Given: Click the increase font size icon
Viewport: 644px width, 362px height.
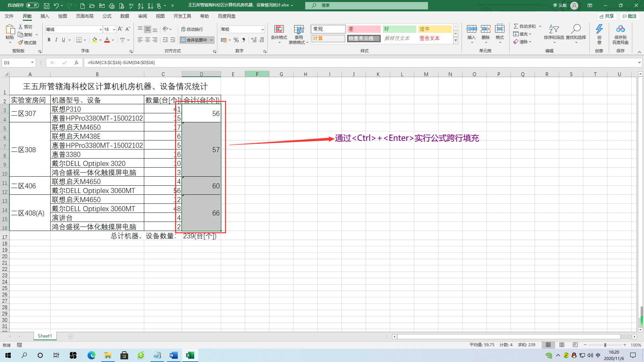Looking at the screenshot, I should coord(120,29).
